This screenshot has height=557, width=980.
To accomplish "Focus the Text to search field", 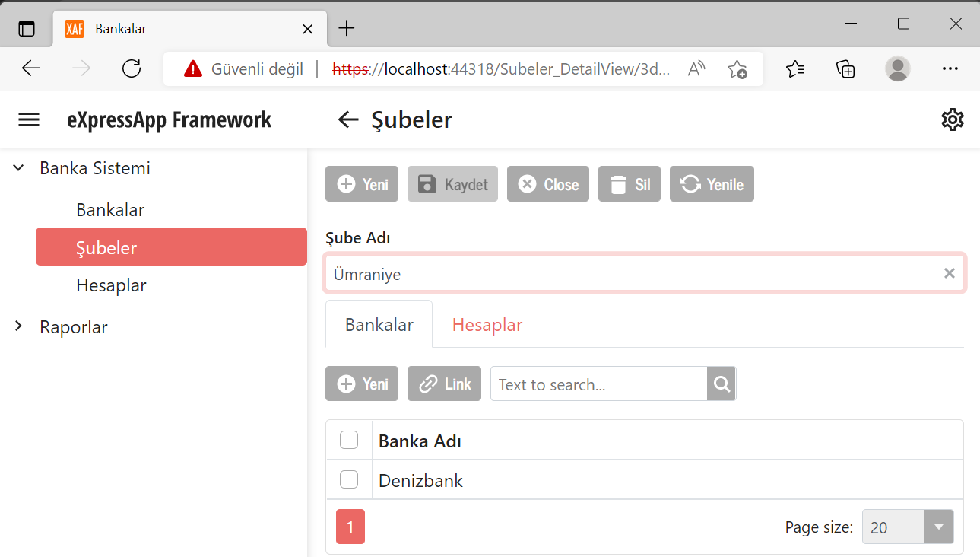I will point(599,384).
